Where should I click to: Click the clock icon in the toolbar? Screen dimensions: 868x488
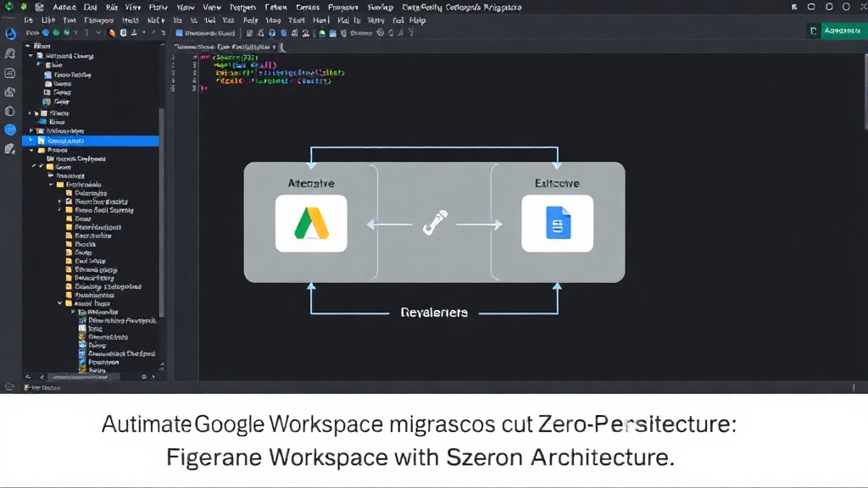click(x=381, y=33)
